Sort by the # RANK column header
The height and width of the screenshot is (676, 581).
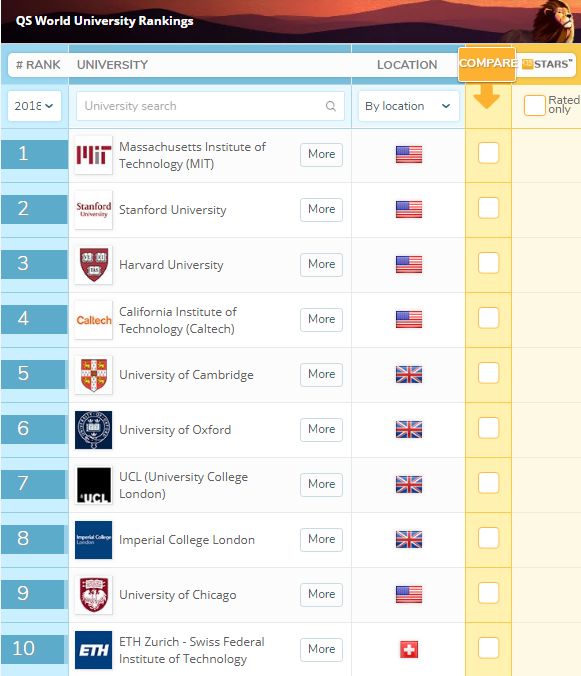[38, 65]
